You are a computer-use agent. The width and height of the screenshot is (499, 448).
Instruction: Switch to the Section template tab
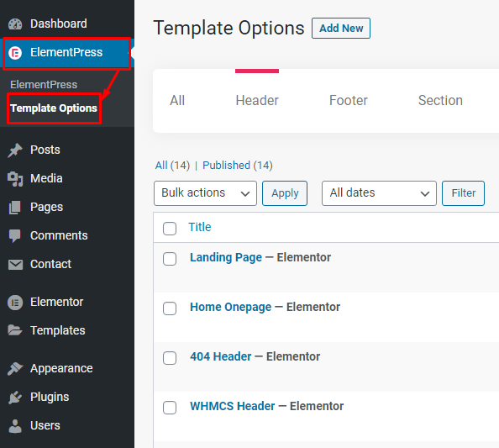(440, 101)
